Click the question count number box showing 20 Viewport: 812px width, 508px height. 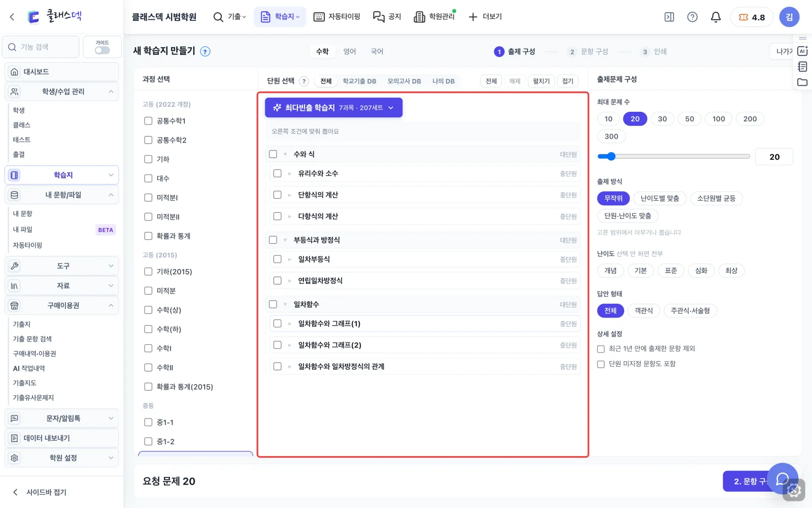(774, 157)
